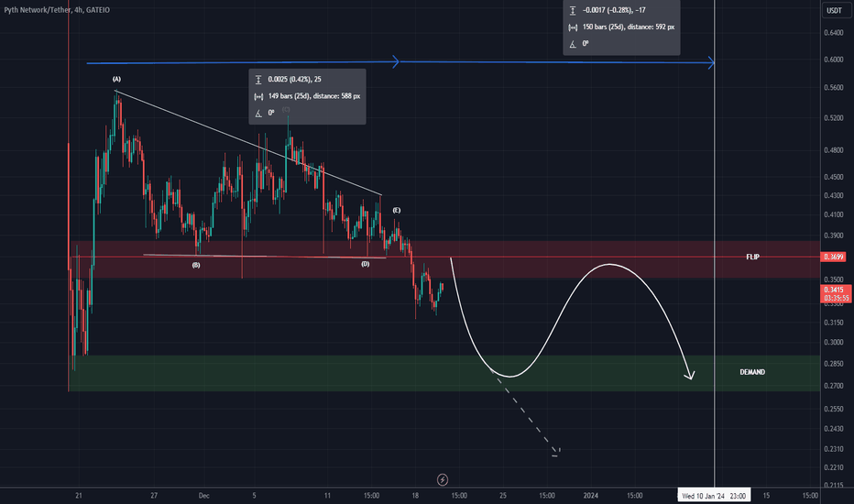Click the 0.2430 price axis label
Screen dimensions: 854x504
(x=833, y=428)
